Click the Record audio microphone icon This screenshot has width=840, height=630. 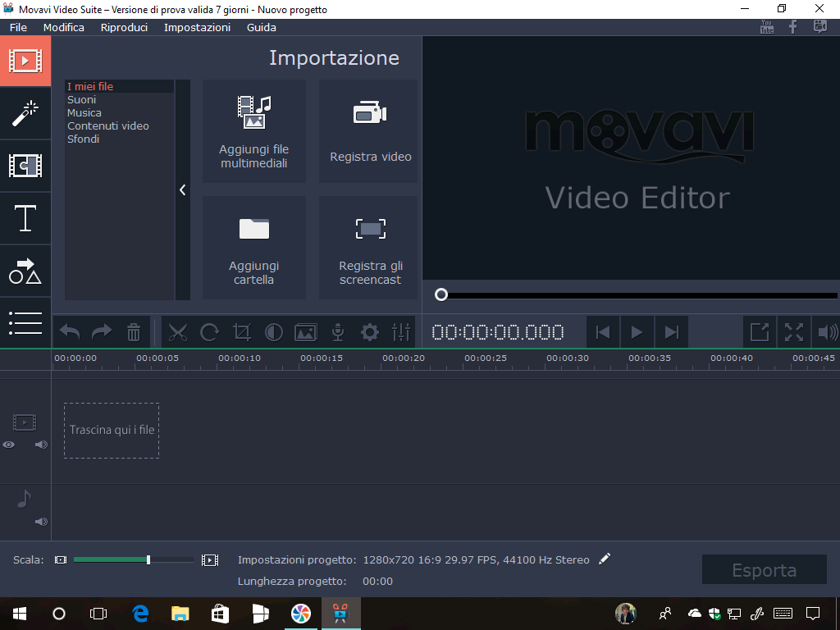click(338, 333)
